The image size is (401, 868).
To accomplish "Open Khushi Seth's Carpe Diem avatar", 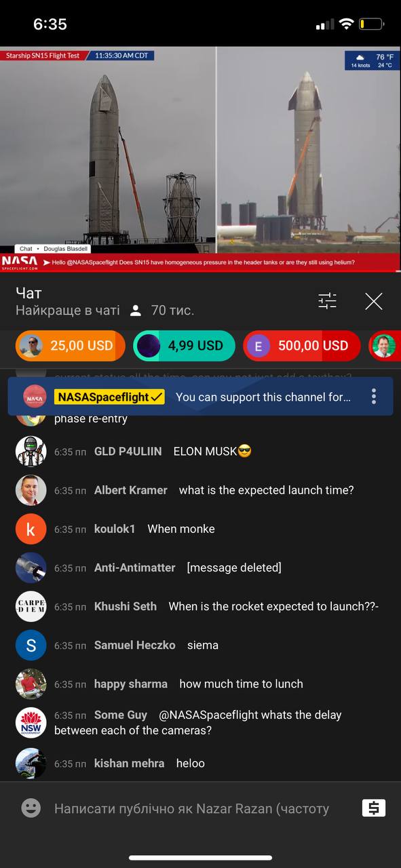I will (31, 606).
